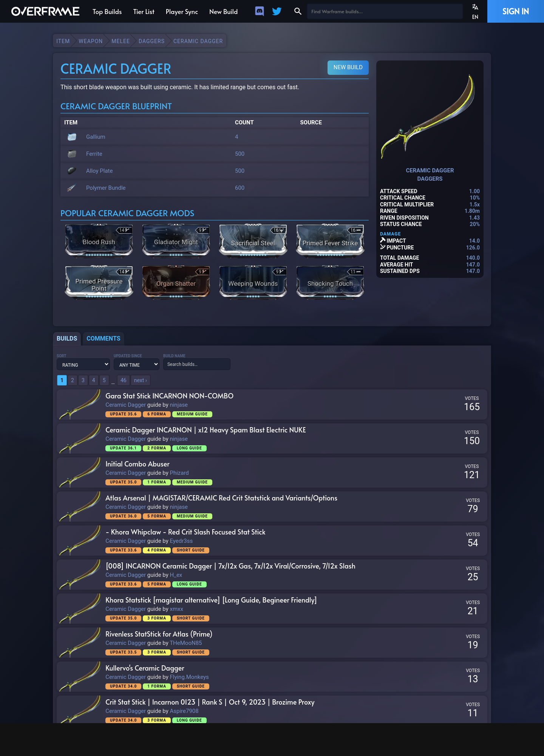Open the Primed Pressure Point mod card

coord(99,282)
